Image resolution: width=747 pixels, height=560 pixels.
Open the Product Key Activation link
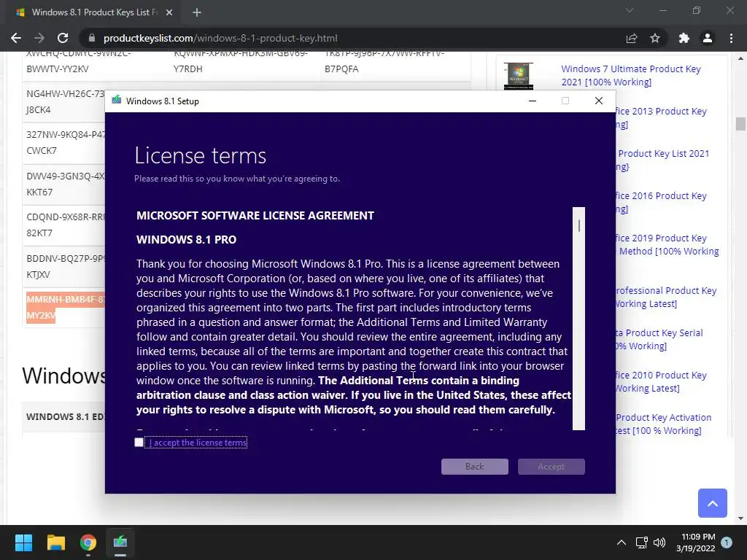pos(662,424)
